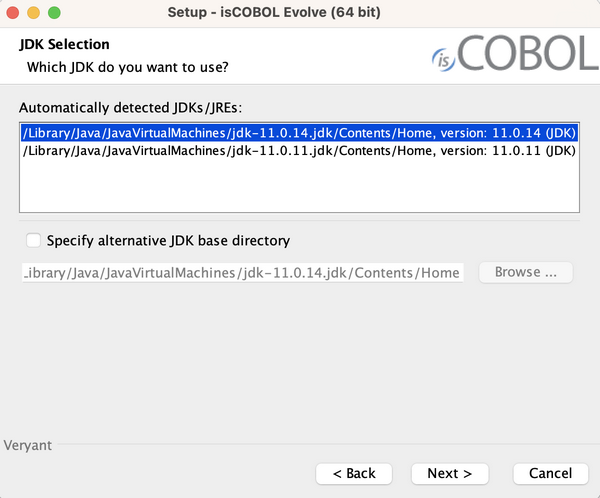Click the empty area of the JDK list box
This screenshot has width=600, height=498.
(x=299, y=186)
